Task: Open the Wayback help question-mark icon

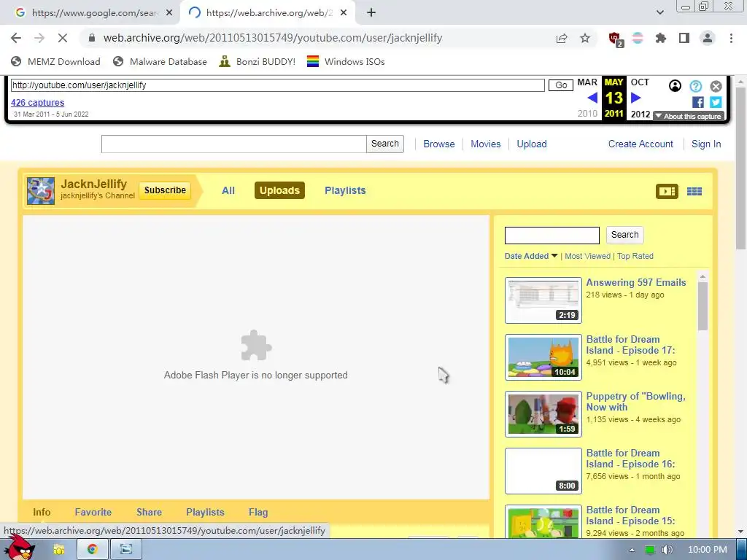Action: (695, 86)
